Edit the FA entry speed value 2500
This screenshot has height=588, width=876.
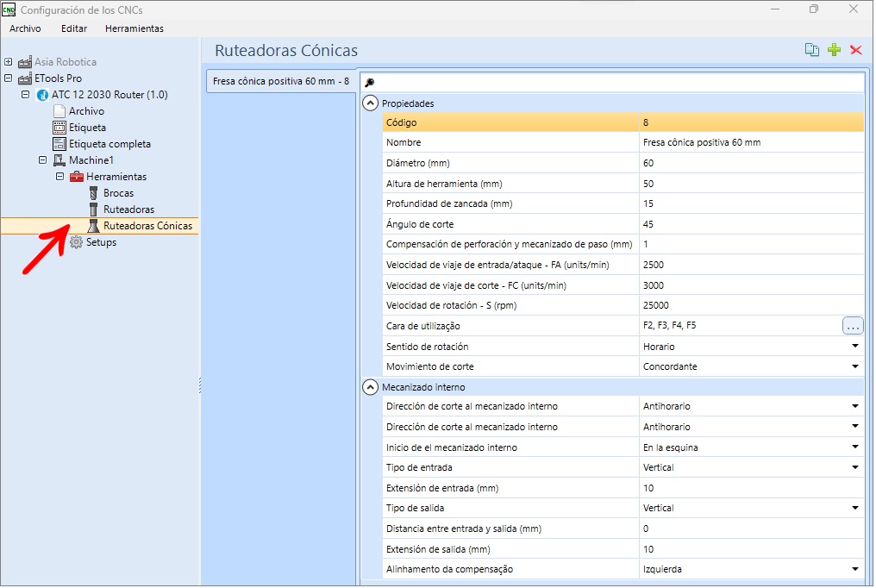coord(752,265)
